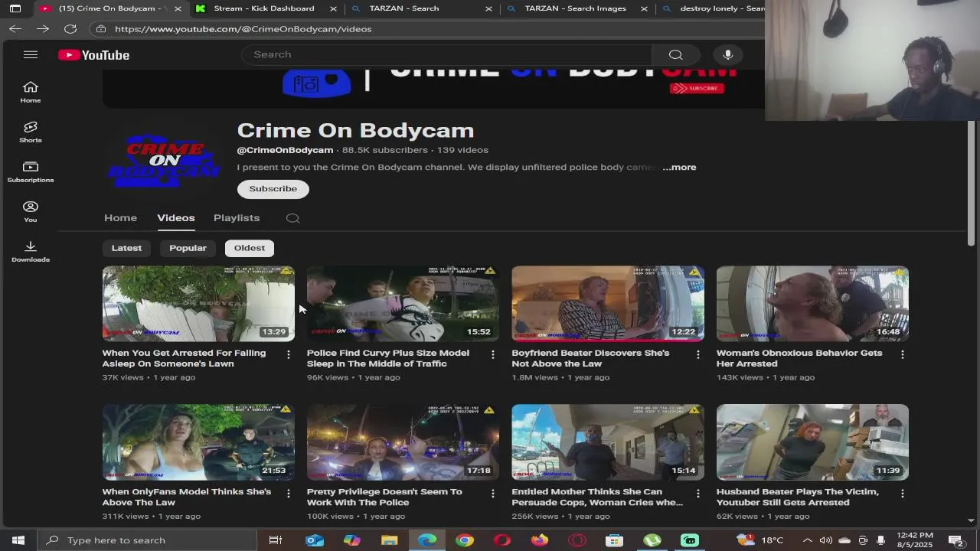This screenshot has width=980, height=551.
Task: Switch to Stream - Kick Dashboard tab
Action: [x=265, y=8]
